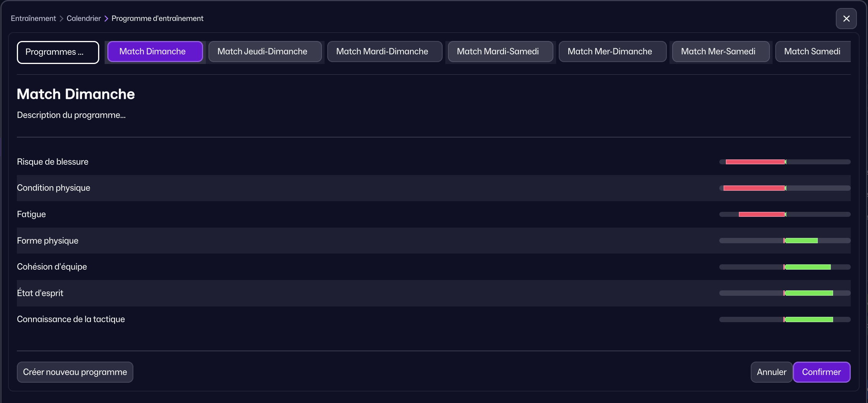
Task: Confirm the selected training program
Action: [821, 372]
